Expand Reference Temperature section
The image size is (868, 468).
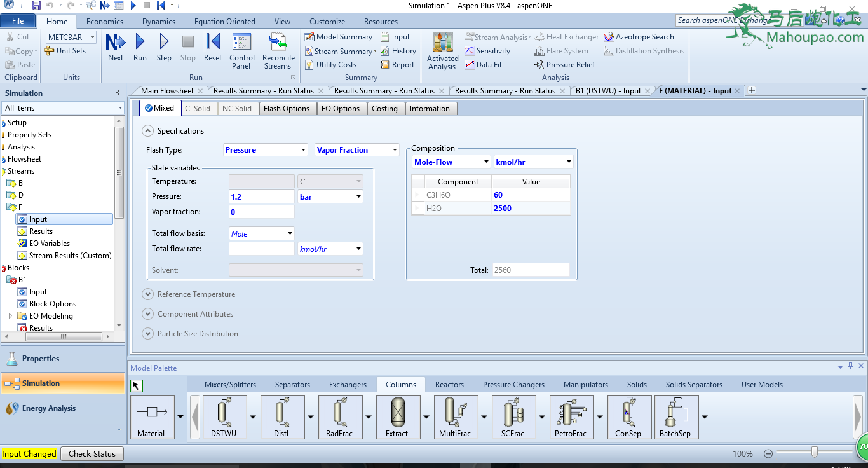coord(147,294)
